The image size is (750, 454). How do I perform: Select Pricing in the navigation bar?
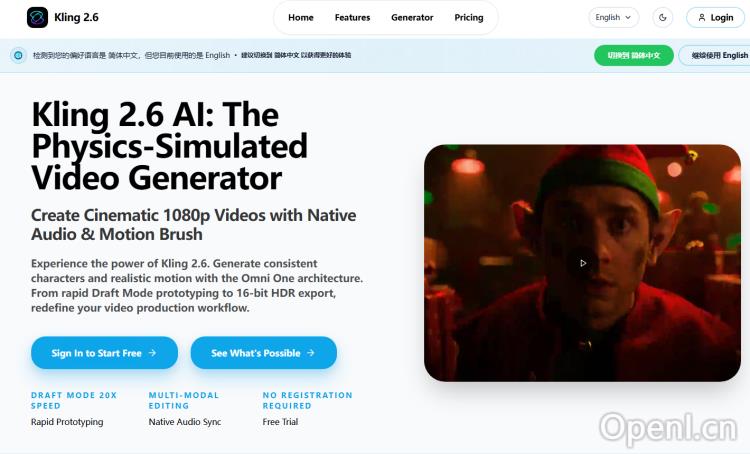click(x=469, y=18)
